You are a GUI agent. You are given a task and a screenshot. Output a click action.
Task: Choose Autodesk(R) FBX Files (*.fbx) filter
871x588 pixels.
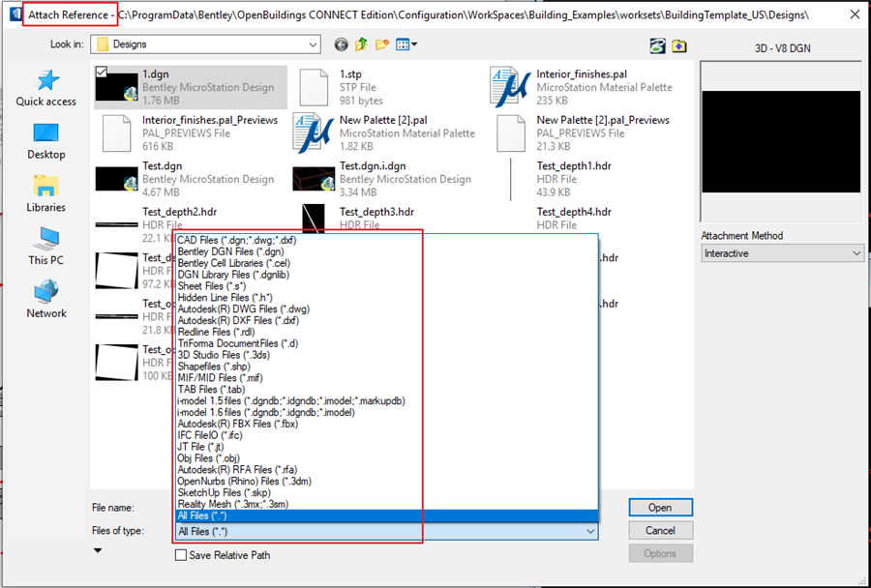(386, 425)
